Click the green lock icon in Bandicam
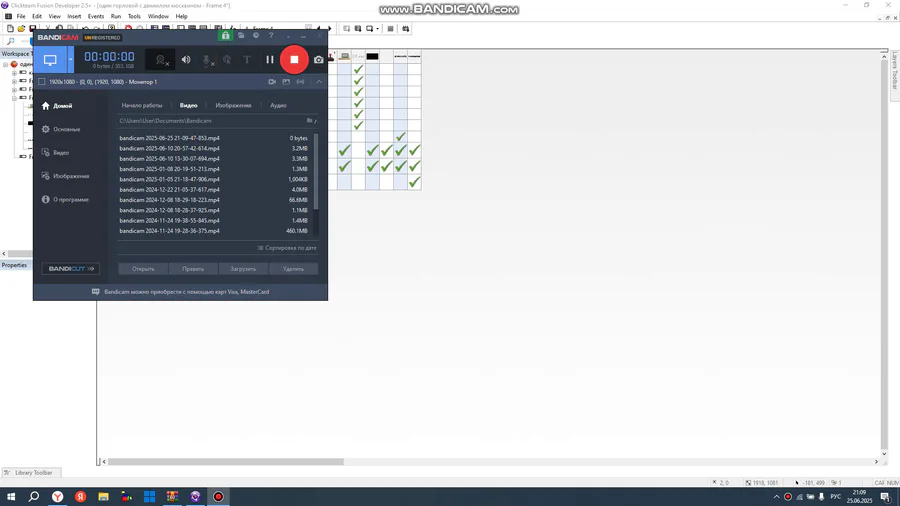The width and height of the screenshot is (900, 506). (225, 36)
